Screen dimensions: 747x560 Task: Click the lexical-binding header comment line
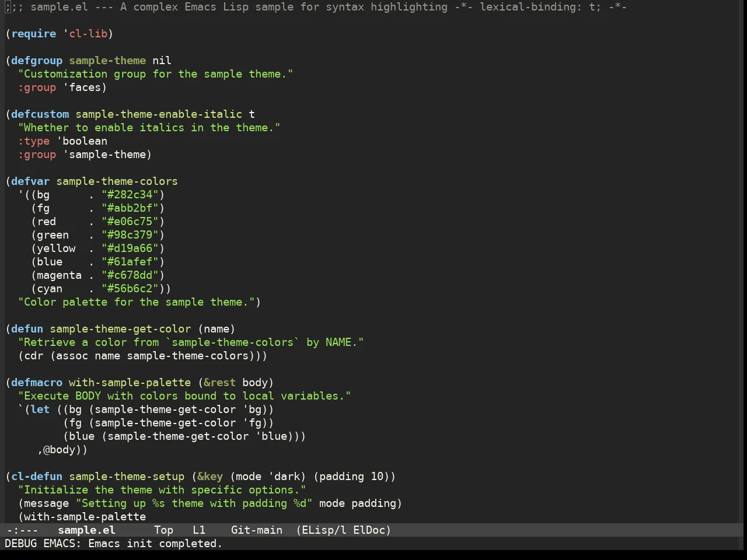(316, 7)
